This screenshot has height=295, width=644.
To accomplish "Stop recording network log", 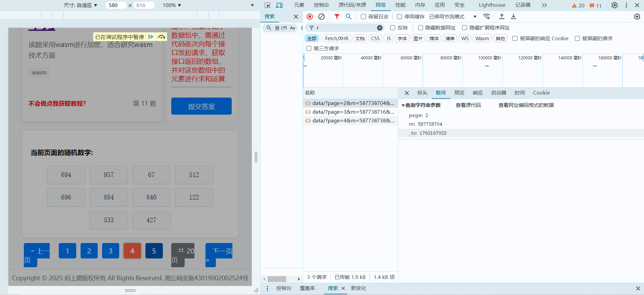I will [x=310, y=16].
